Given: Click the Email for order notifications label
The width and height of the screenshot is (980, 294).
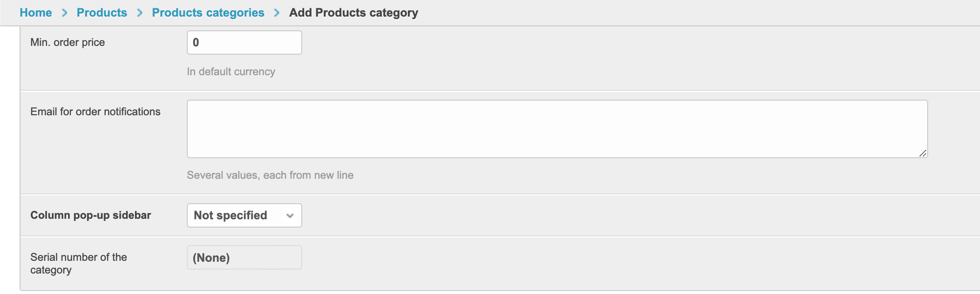Looking at the screenshot, I should click(95, 112).
